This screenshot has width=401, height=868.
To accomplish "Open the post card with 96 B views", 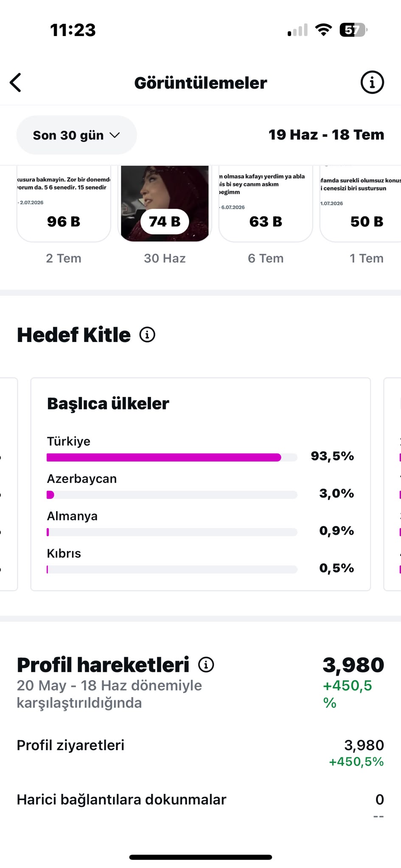I will 64,204.
